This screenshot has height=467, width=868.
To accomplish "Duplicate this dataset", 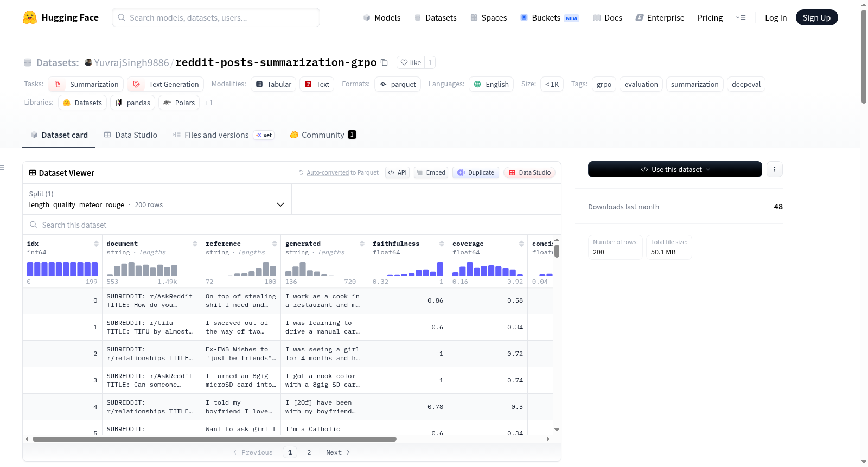I will [x=476, y=172].
